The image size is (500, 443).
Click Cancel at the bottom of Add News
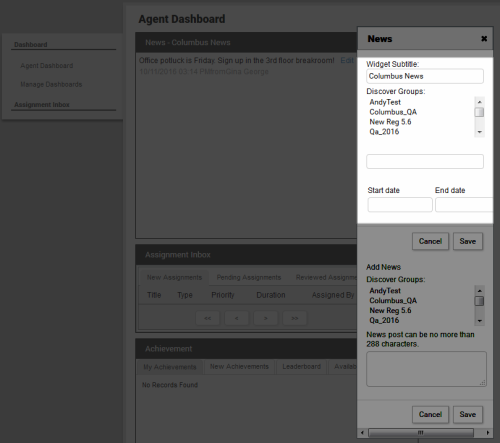coord(430,414)
